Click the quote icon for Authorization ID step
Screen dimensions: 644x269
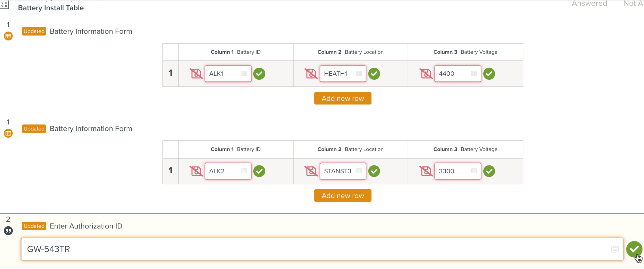click(8, 231)
